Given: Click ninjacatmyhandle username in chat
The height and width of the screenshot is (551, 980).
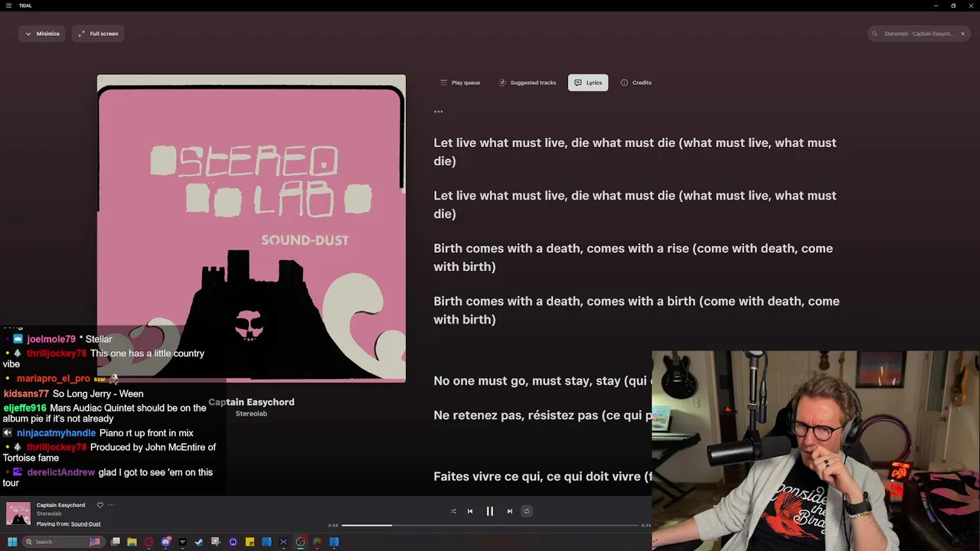Looking at the screenshot, I should 56,433.
